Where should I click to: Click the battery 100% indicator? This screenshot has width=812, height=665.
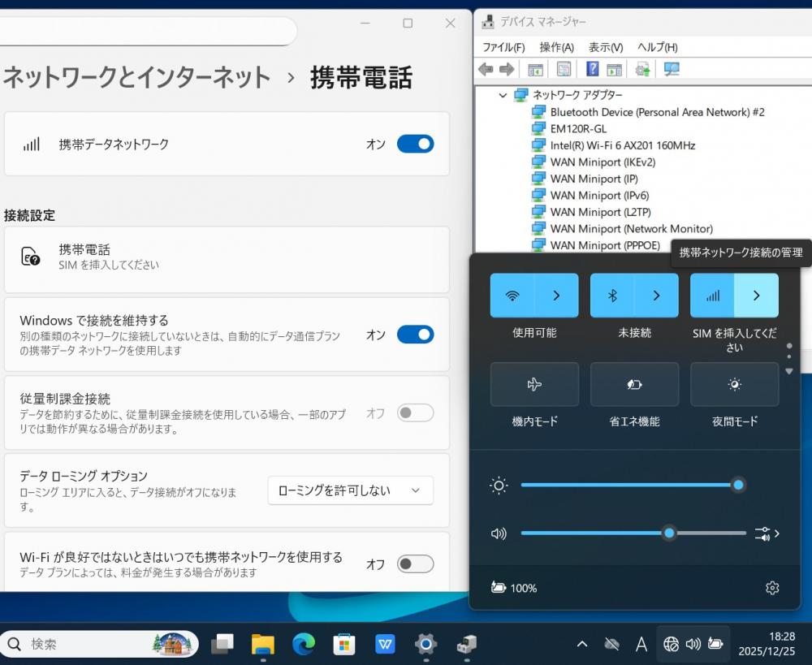[x=515, y=588]
